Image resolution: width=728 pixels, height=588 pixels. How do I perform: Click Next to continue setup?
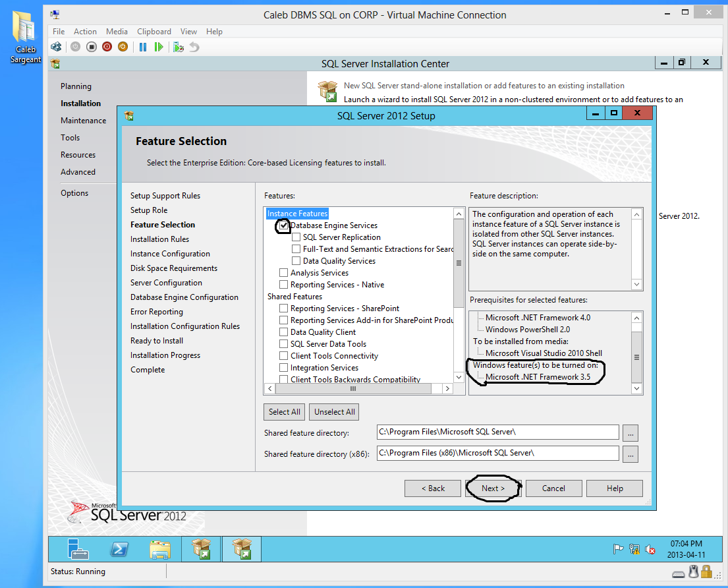click(x=493, y=488)
